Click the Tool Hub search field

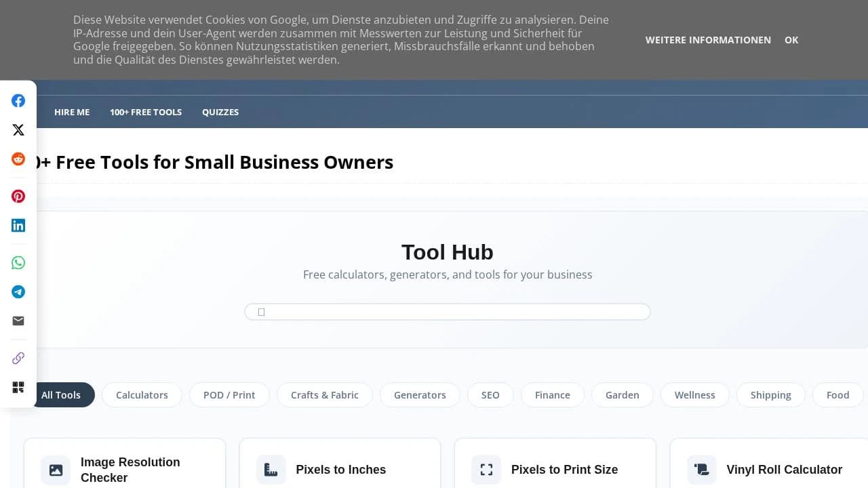point(447,311)
